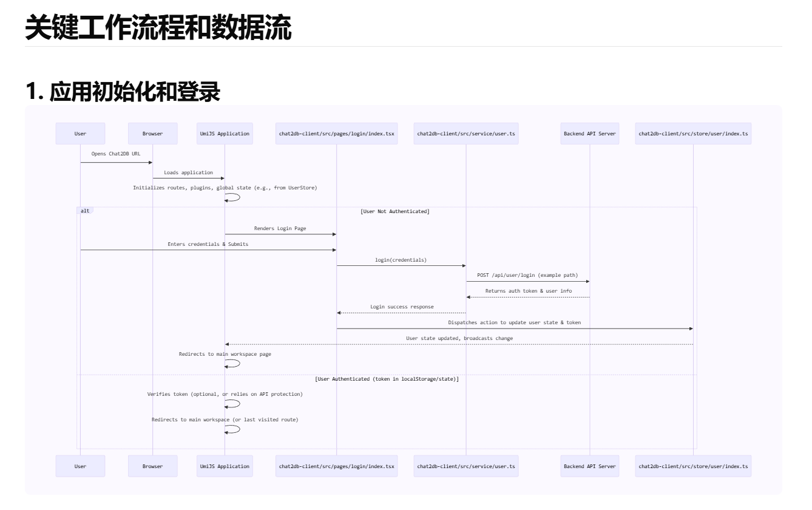
Task: Select the 'POST /api/user/login' message text
Action: [x=527, y=274]
